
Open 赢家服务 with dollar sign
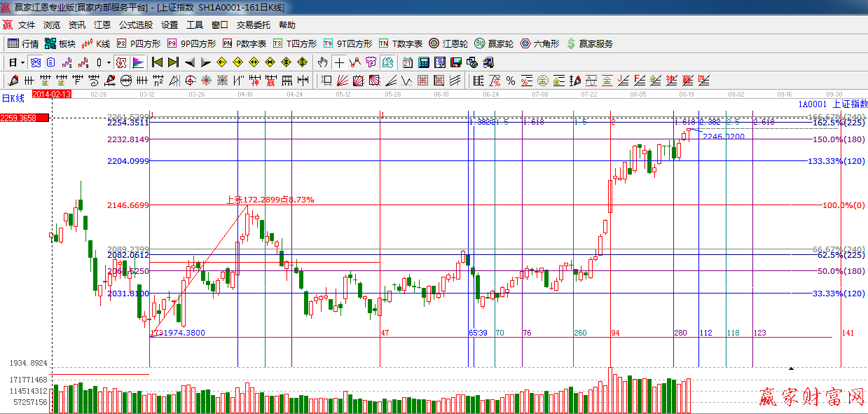pos(589,43)
